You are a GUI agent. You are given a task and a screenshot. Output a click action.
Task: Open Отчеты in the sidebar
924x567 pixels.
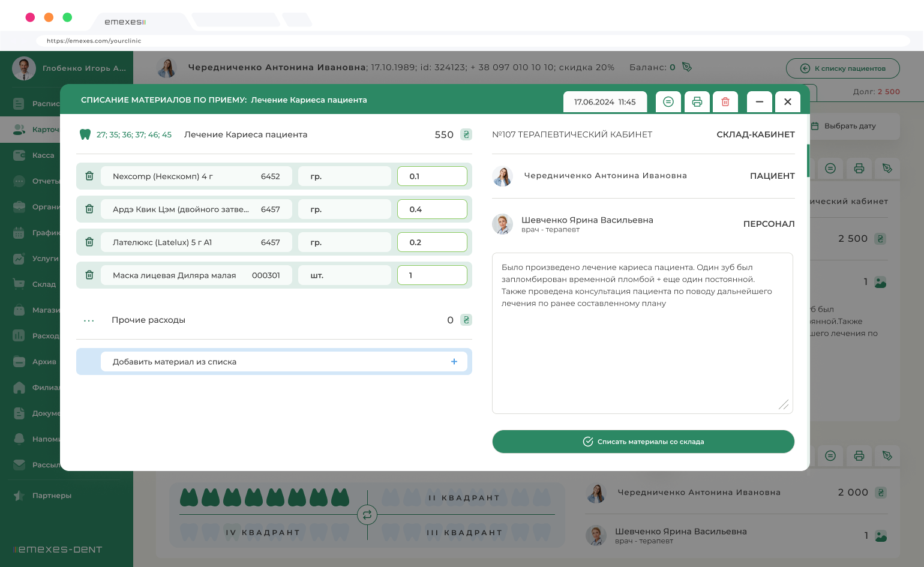[46, 181]
